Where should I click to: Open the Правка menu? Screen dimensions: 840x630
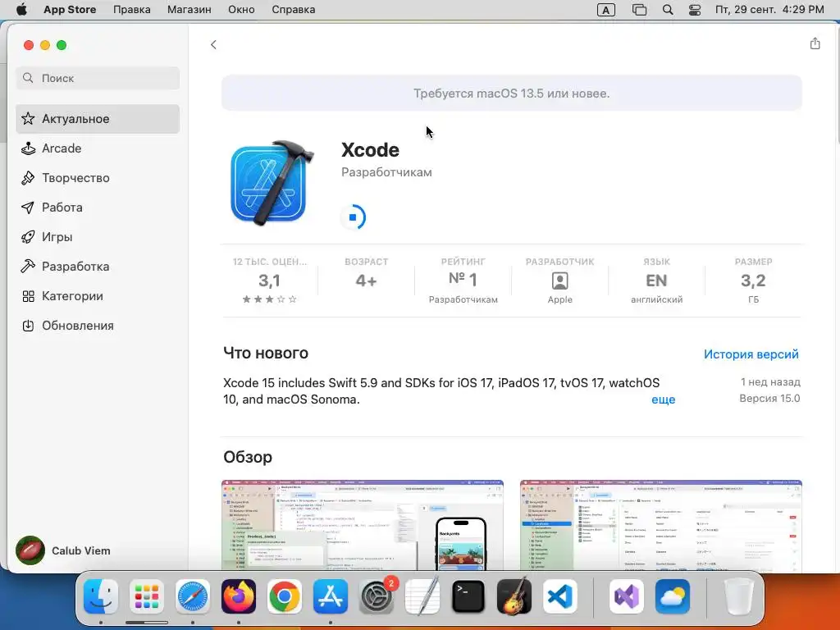click(x=132, y=10)
